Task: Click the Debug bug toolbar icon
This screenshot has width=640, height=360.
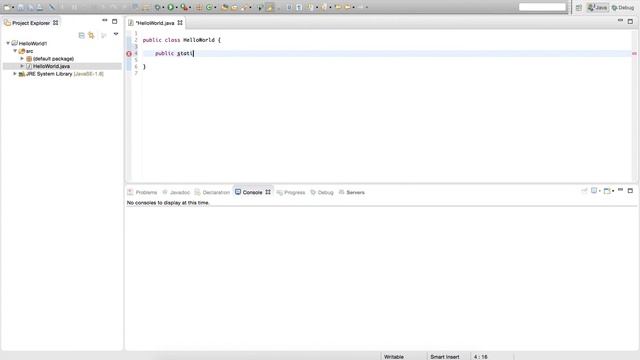Action: coord(158,7)
